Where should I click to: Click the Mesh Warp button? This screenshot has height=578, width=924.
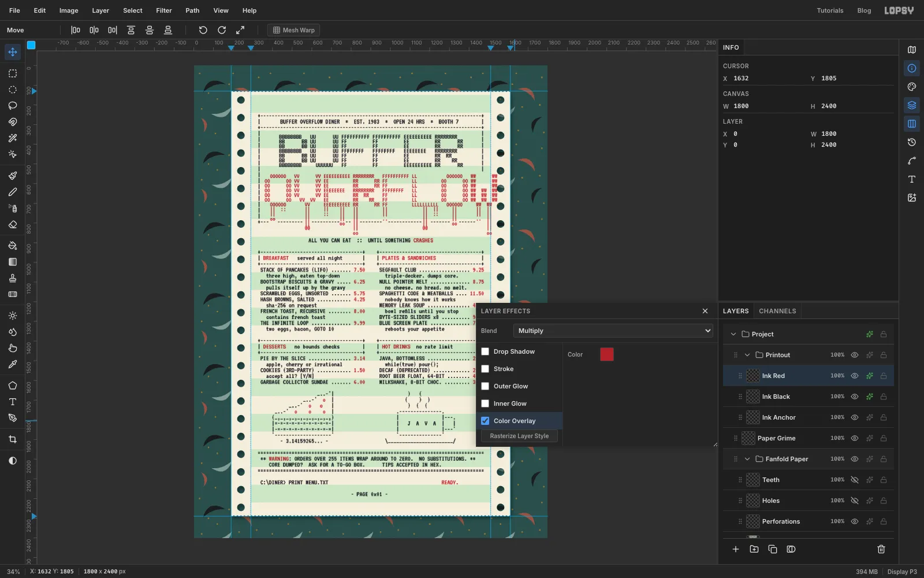coord(294,30)
